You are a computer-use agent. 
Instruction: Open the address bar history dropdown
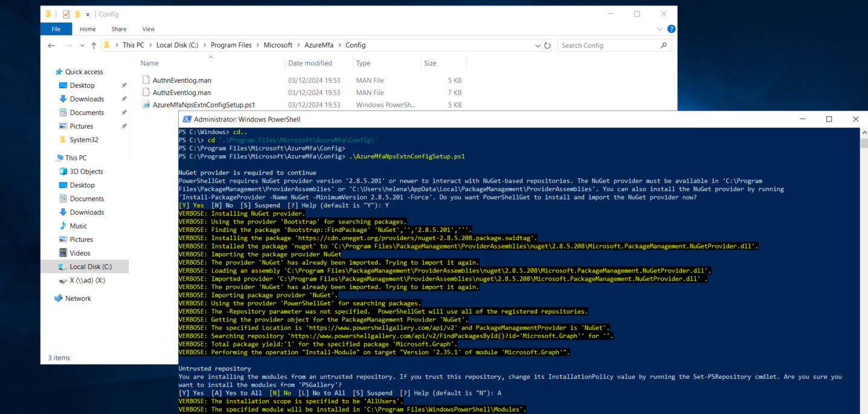pos(538,45)
